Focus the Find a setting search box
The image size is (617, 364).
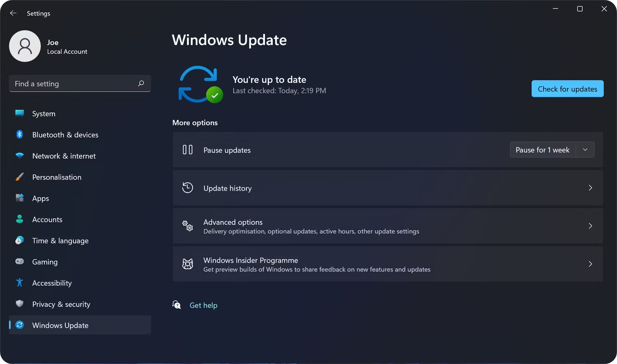(74, 84)
